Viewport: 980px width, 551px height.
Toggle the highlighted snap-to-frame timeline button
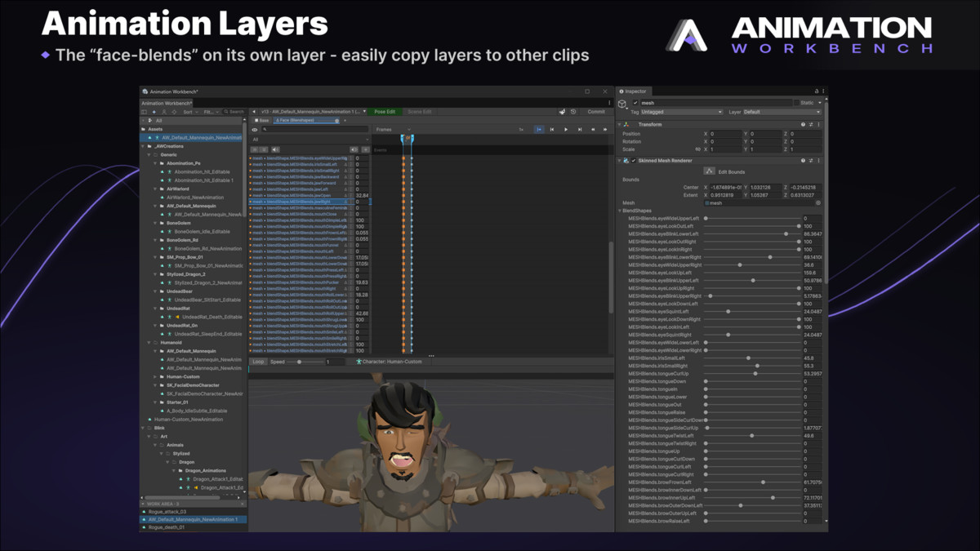pyautogui.click(x=539, y=129)
